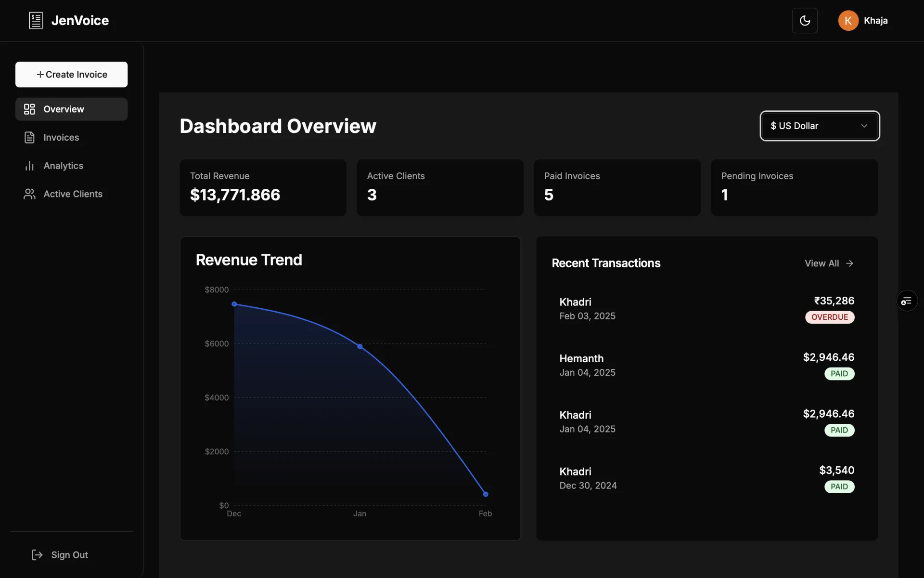924x578 pixels.
Task: Toggle dark mode with moon icon
Action: pyautogui.click(x=805, y=21)
